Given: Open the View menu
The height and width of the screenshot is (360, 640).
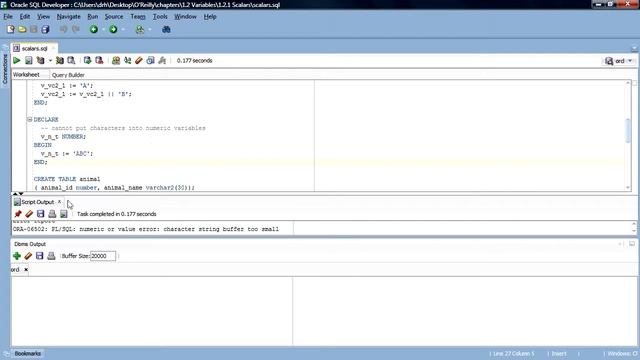Looking at the screenshot, I should (43, 17).
